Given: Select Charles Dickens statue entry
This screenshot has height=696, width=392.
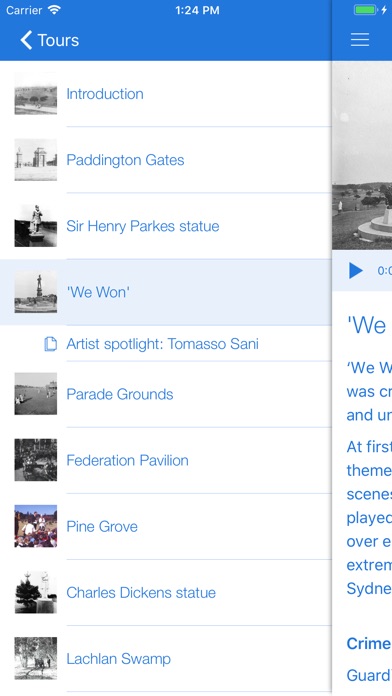Looking at the screenshot, I should click(x=166, y=593).
